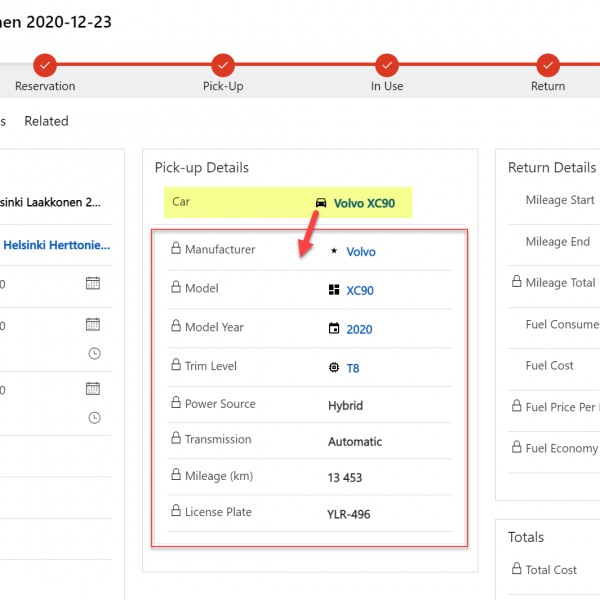This screenshot has height=600, width=600.
Task: Click the lock icon beside Manufacturer
Action: pos(176,248)
